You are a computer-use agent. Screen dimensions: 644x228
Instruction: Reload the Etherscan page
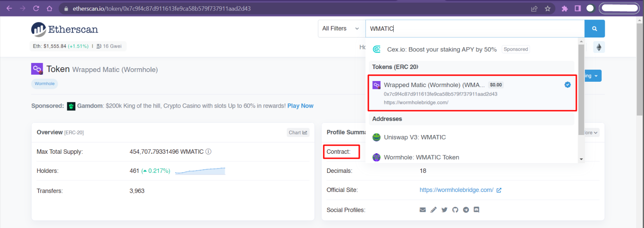36,8
